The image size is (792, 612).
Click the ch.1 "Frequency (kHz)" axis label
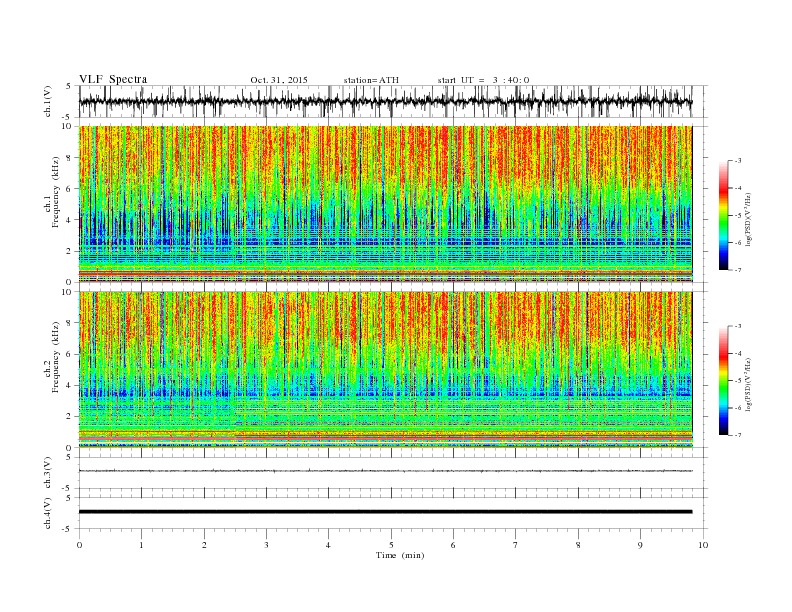coord(55,192)
